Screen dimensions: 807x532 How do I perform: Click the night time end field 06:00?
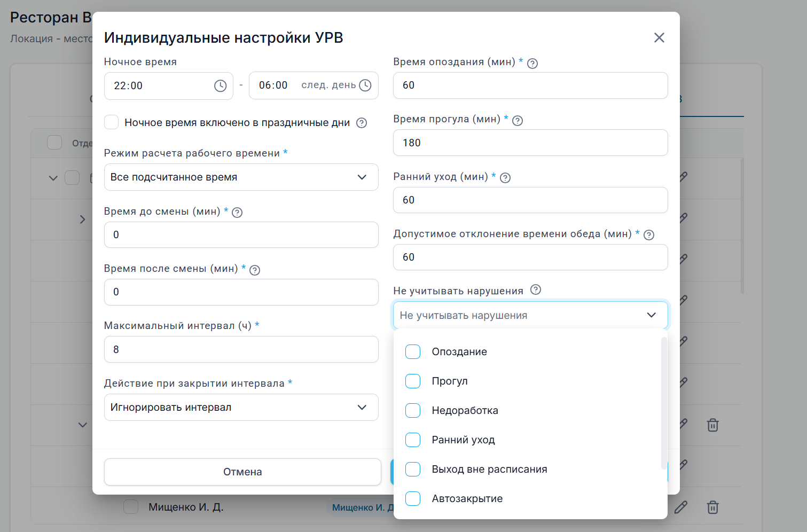coord(314,85)
